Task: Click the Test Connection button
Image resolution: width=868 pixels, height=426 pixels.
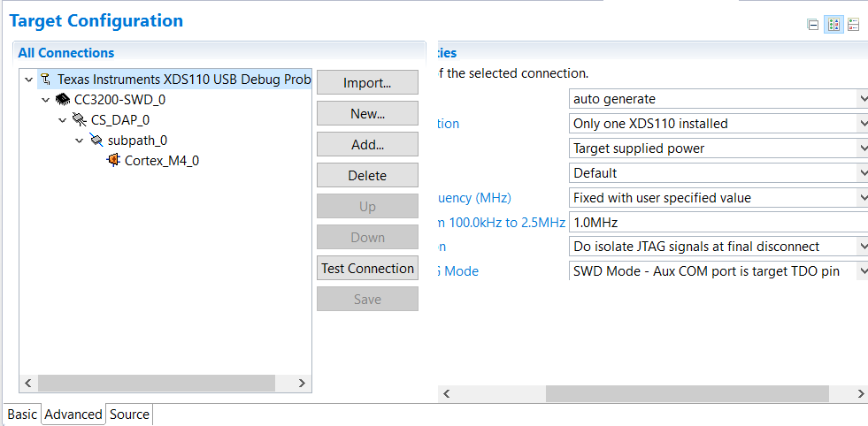Action: pos(367,269)
